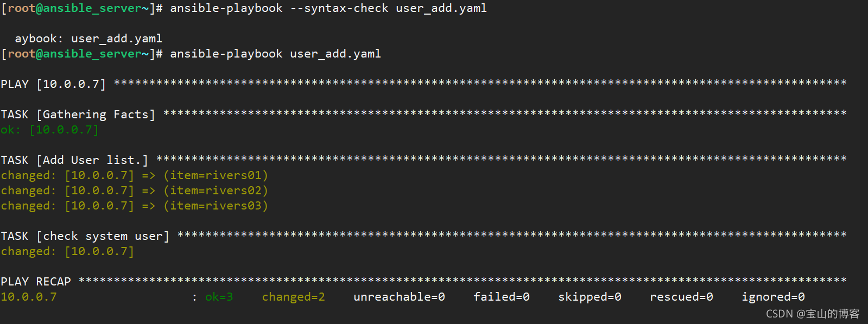The height and width of the screenshot is (324, 868).
Task: Click the 'skipped=0' recap value
Action: pos(590,297)
